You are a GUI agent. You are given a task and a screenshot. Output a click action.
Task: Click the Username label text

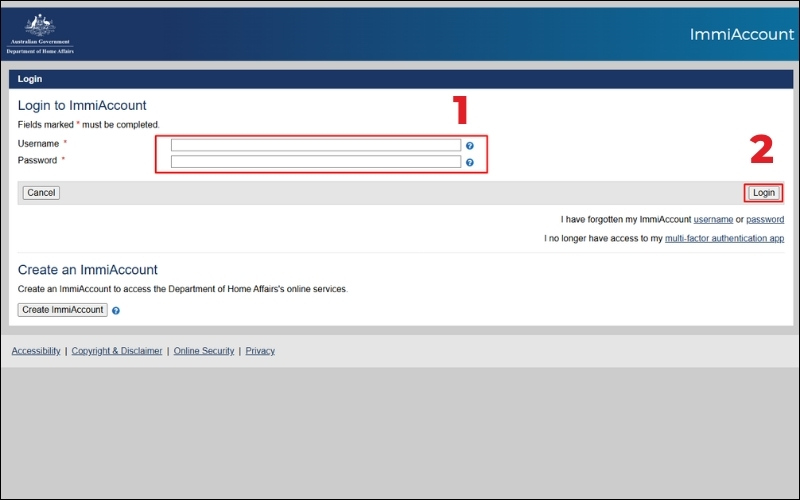click(x=38, y=143)
